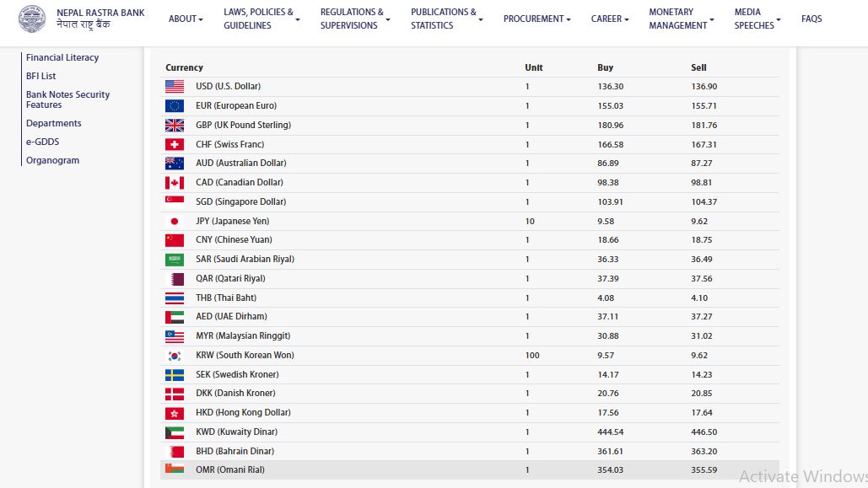This screenshot has width=868, height=488.
Task: Click the Japanese flag icon for JPY
Action: (175, 222)
